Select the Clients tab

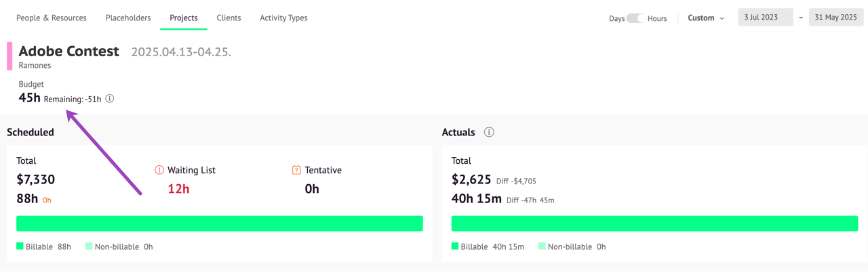coord(229,18)
